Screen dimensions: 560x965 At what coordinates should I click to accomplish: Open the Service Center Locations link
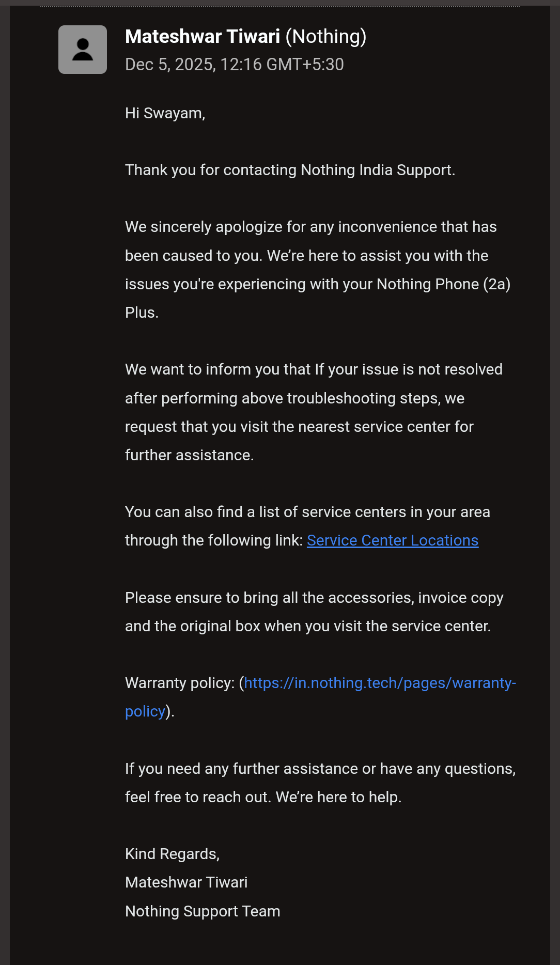[392, 540]
